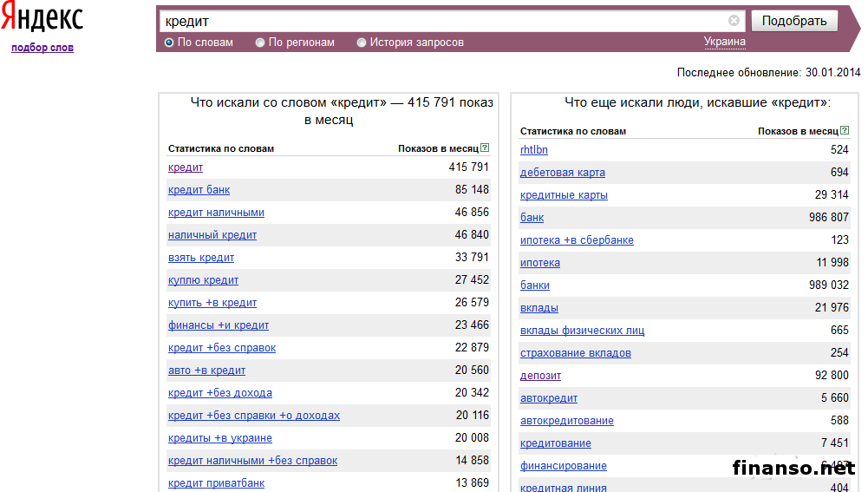Select the кредит приватбанк keyword link

pos(216,483)
